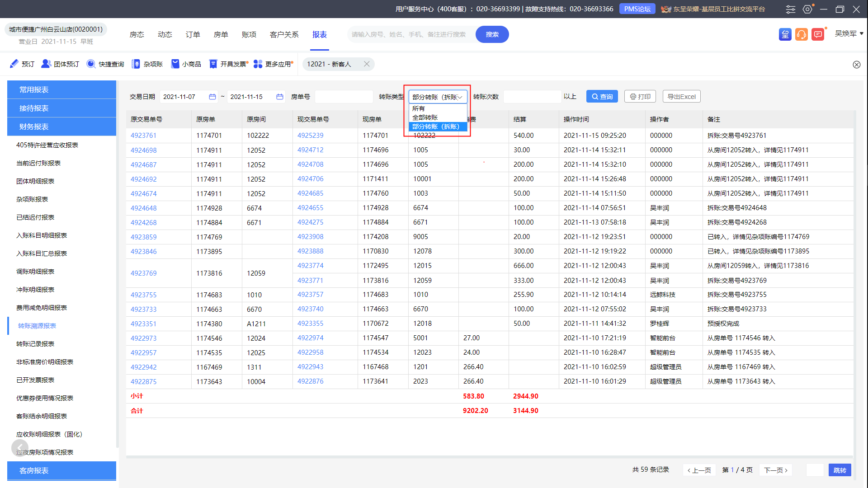This screenshot has height=488, width=868.
Task: Switch to 客户关系 tab
Action: (x=284, y=34)
